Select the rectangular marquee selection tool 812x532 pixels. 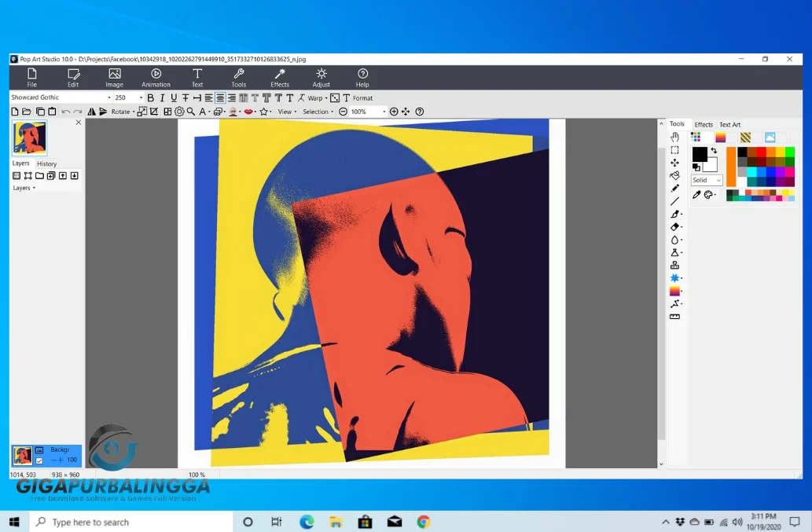tap(674, 150)
